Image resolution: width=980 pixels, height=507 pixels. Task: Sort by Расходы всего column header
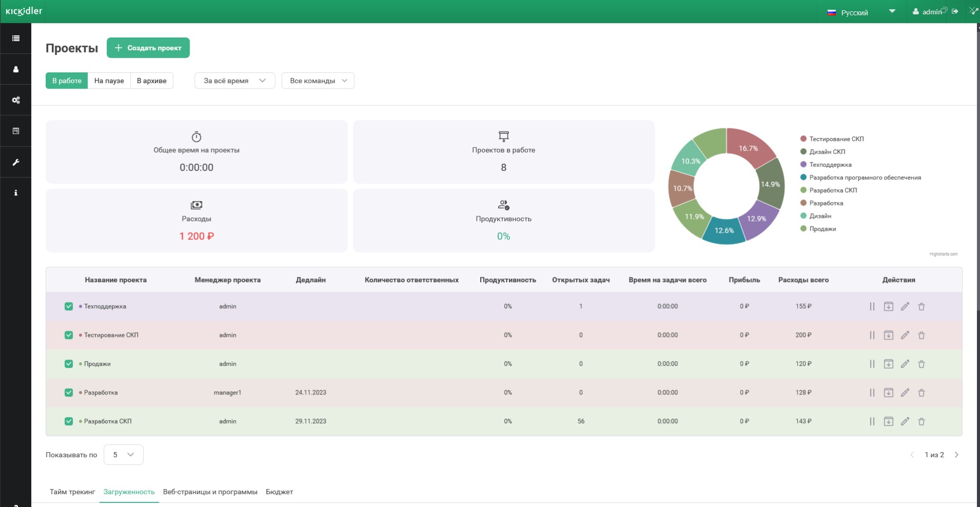803,280
